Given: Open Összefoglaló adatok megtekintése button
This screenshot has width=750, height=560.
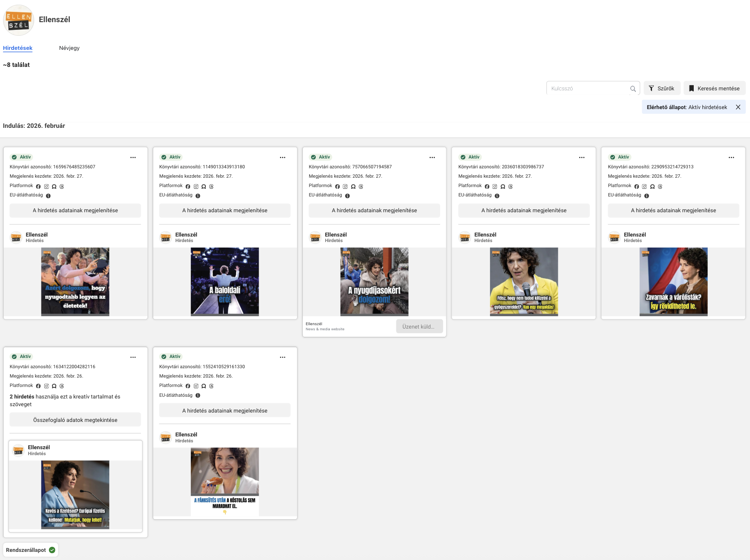Looking at the screenshot, I should point(75,420).
